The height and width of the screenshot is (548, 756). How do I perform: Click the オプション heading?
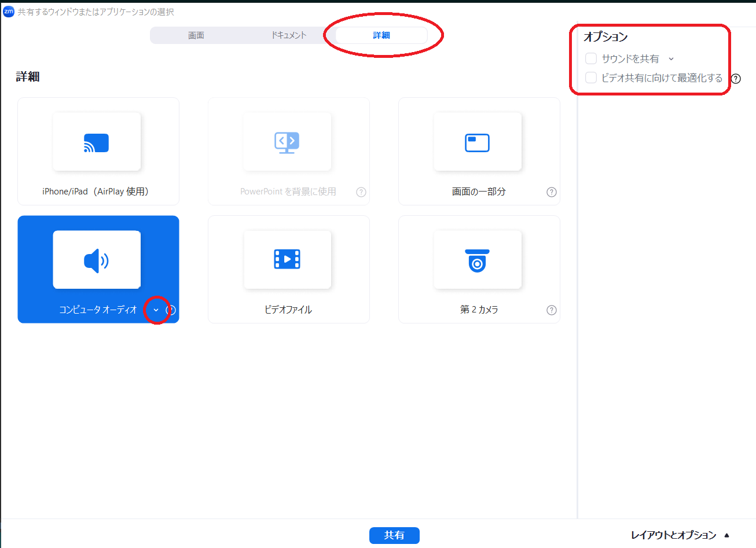(605, 36)
